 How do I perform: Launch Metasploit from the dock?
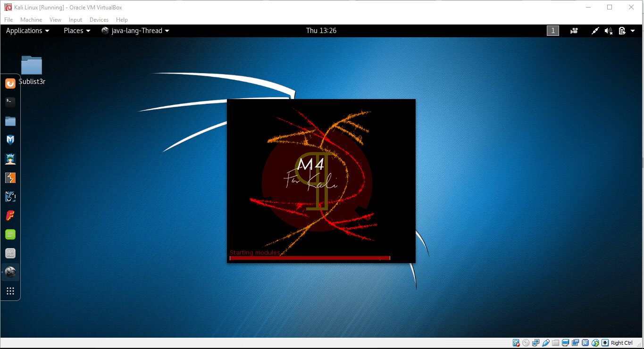tap(10, 140)
